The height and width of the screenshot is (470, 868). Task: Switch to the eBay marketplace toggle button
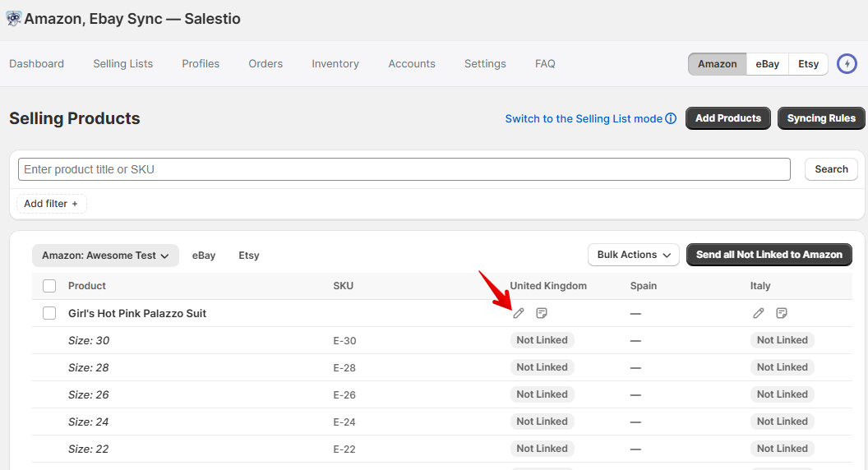click(767, 63)
